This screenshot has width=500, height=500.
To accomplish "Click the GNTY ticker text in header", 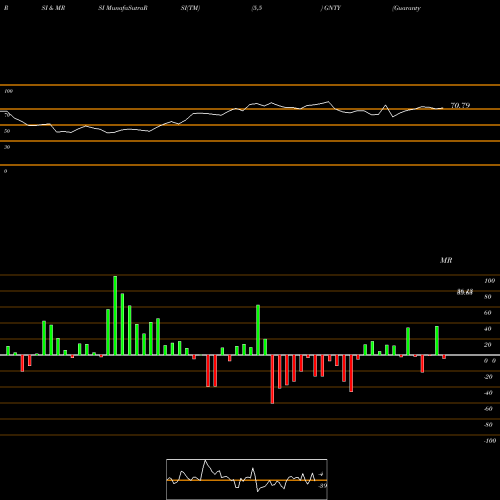I will tap(331, 8).
